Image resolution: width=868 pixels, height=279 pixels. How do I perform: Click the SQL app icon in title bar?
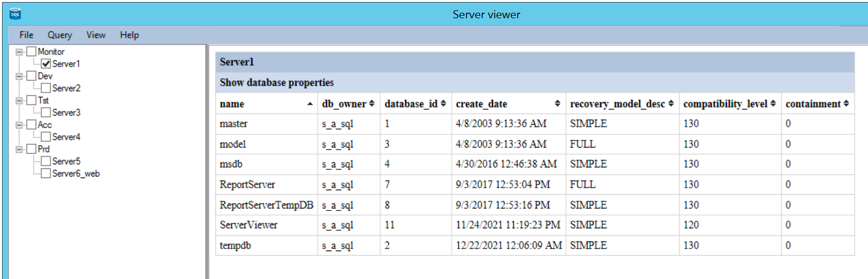[15, 14]
